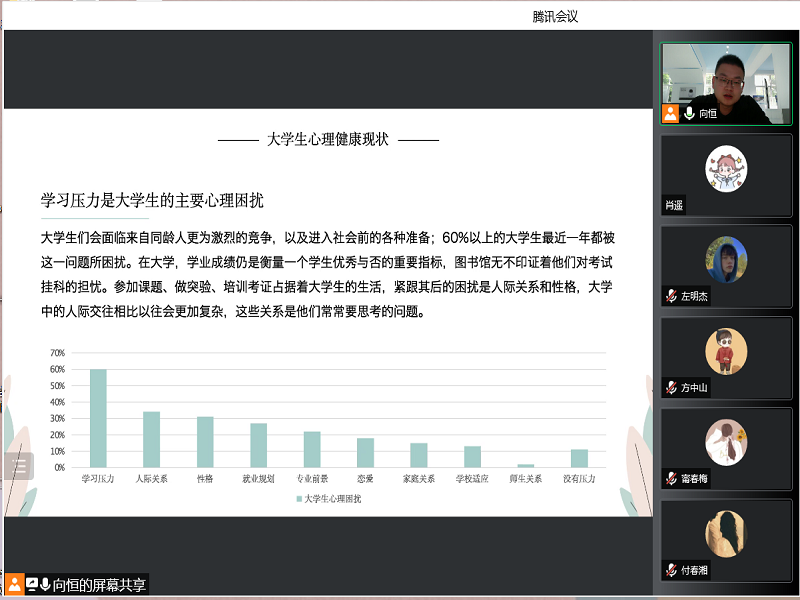Click the 大学生心理困扰 legend color swatch

tap(298, 498)
